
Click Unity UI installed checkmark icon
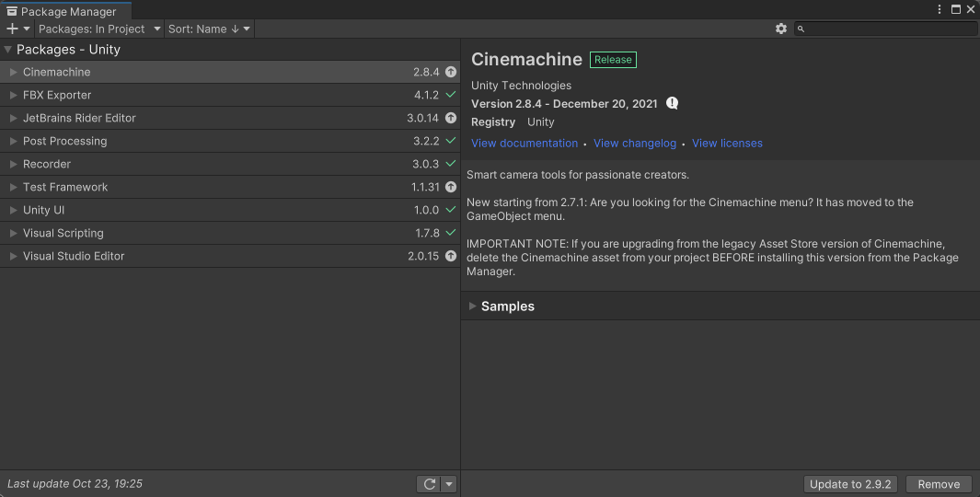[451, 210]
